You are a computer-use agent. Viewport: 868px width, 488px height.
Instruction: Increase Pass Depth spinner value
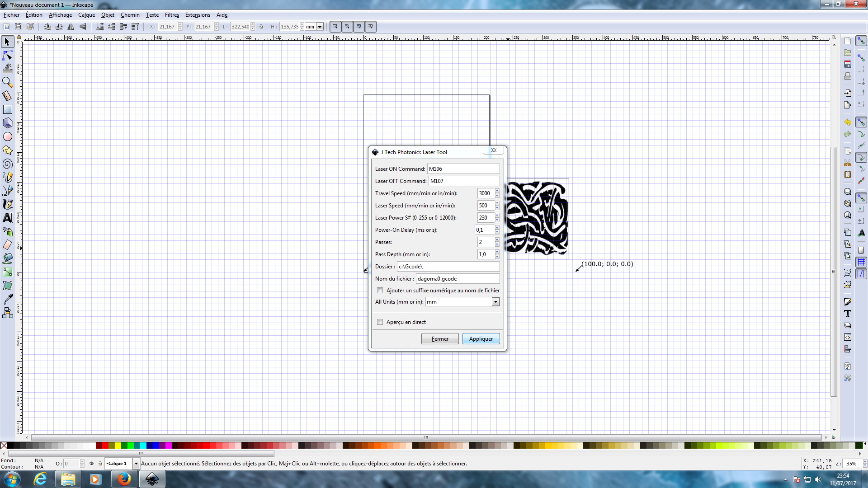point(497,252)
